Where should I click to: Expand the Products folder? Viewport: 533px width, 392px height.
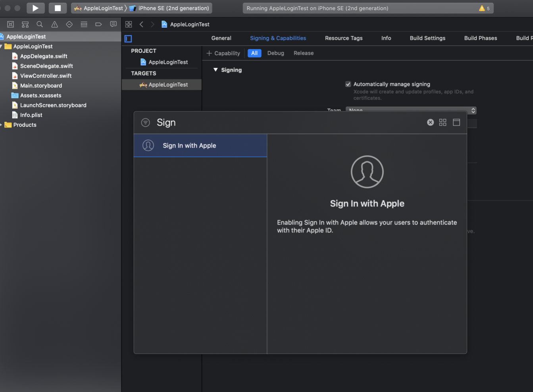click(x=2, y=125)
